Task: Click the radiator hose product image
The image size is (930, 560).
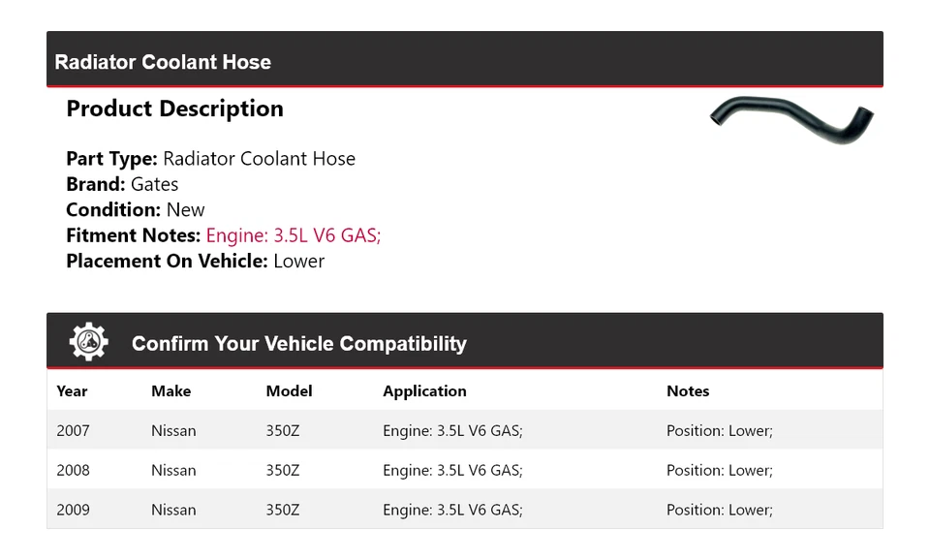Action: pos(790,119)
